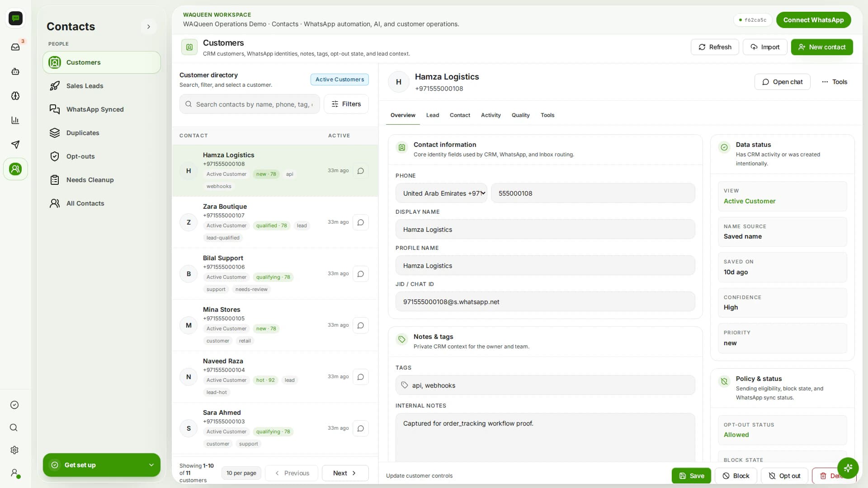Click the floating AI sparkle assistant button
The width and height of the screenshot is (868, 488).
(848, 468)
